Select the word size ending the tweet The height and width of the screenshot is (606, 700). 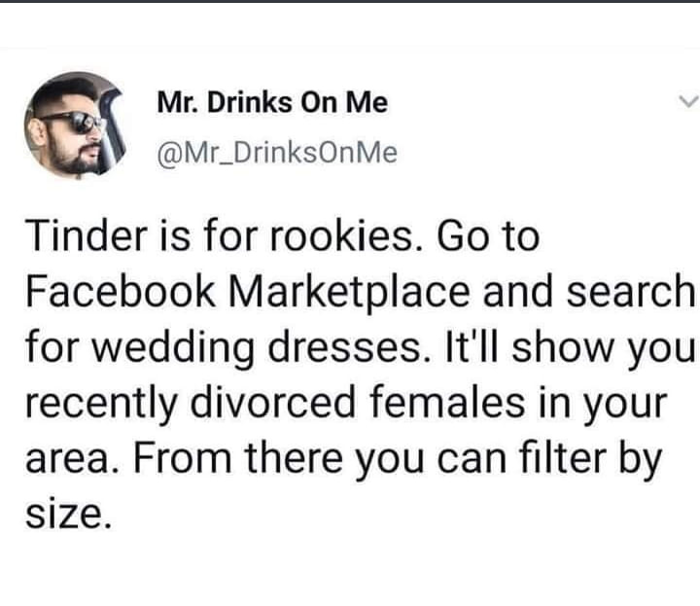tap(67, 515)
